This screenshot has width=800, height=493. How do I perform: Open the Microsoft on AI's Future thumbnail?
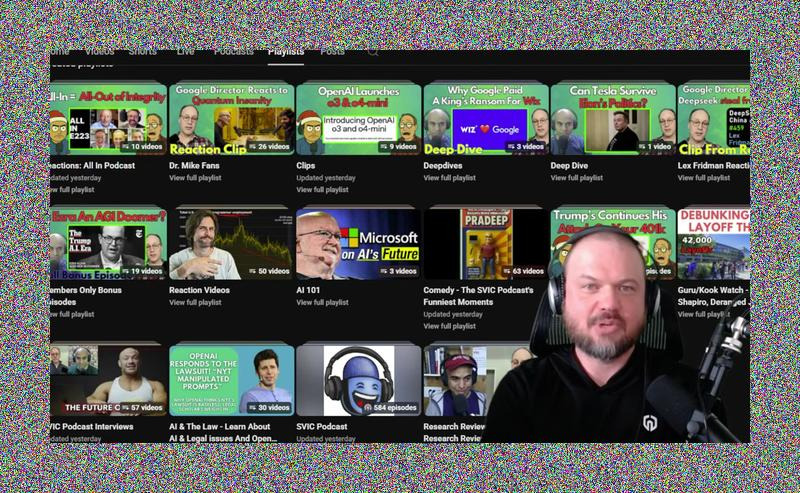pos(359,244)
